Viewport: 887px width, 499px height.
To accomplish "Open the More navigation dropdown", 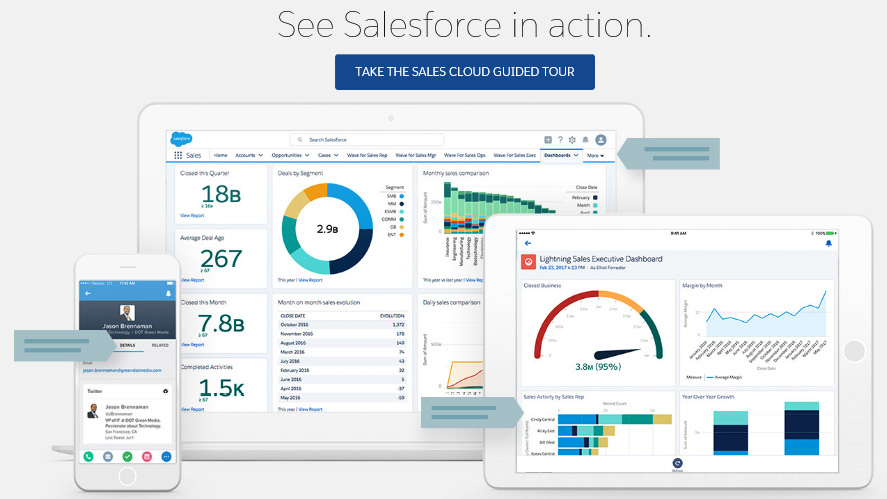I will point(595,156).
